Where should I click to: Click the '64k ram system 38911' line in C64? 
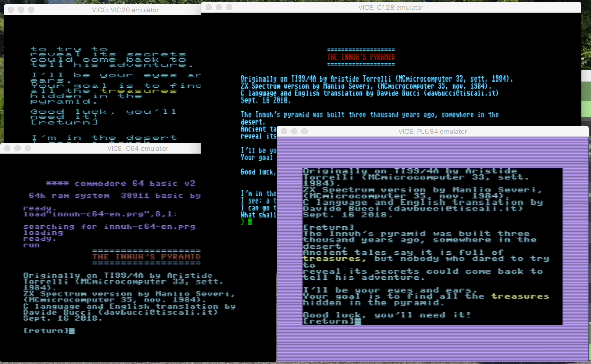115,196
